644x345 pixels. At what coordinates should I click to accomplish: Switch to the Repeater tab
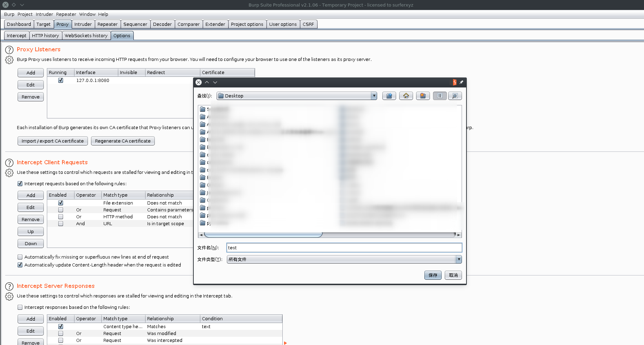click(x=108, y=24)
